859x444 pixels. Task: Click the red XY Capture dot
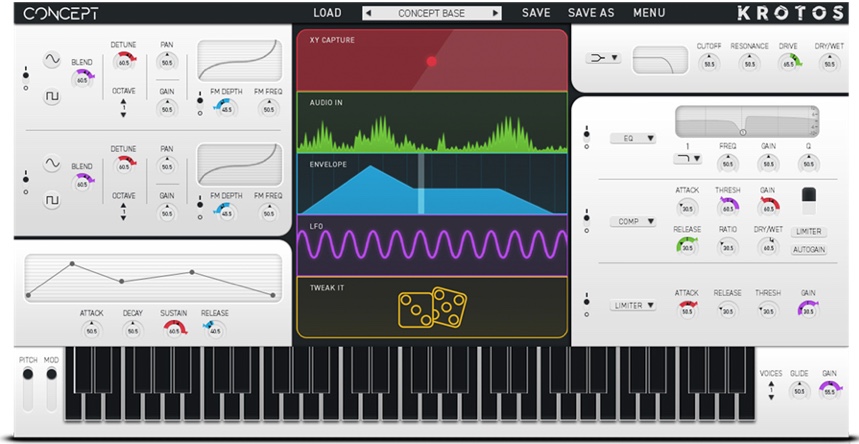coord(432,61)
